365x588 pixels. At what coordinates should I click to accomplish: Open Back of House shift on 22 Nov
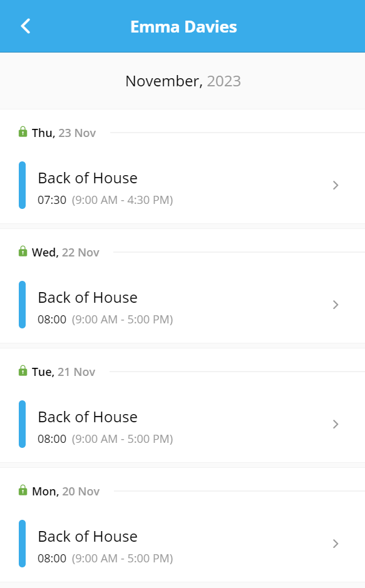(183, 305)
